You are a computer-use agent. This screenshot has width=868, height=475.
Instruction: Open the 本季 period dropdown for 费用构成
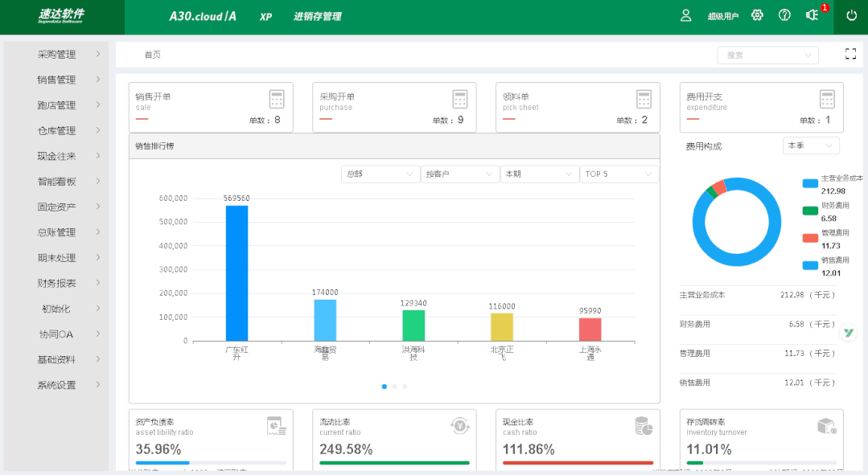[x=811, y=145]
